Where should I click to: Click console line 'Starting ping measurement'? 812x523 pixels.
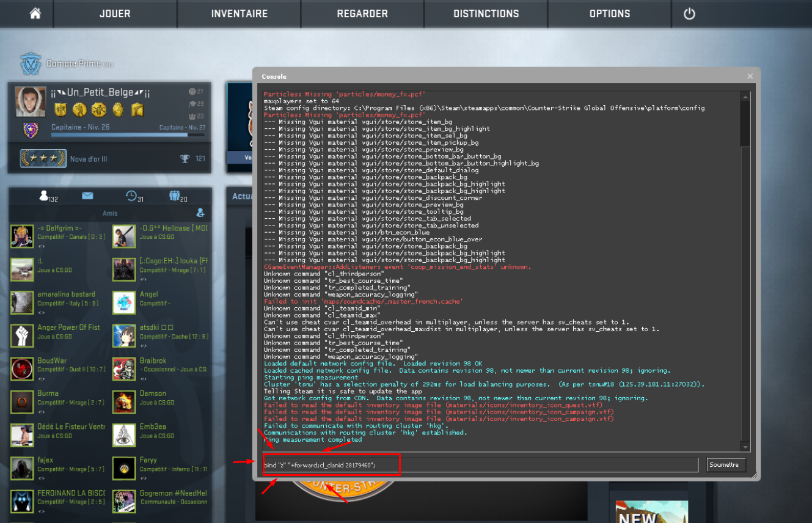311,378
